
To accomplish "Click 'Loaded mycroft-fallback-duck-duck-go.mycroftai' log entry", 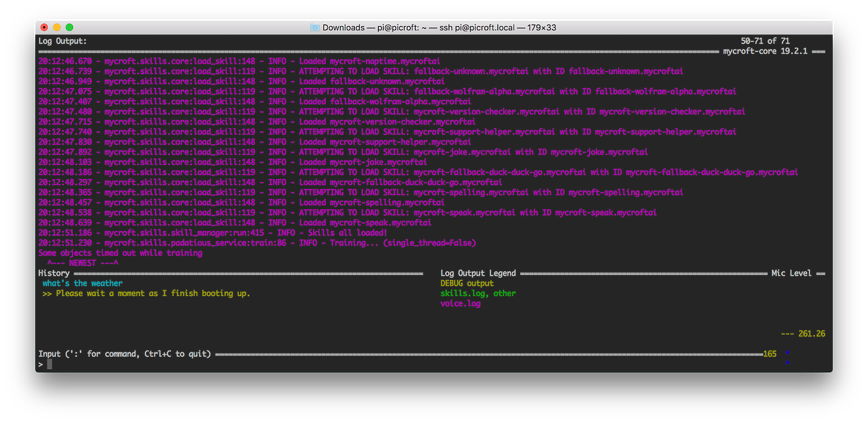I will [x=270, y=182].
